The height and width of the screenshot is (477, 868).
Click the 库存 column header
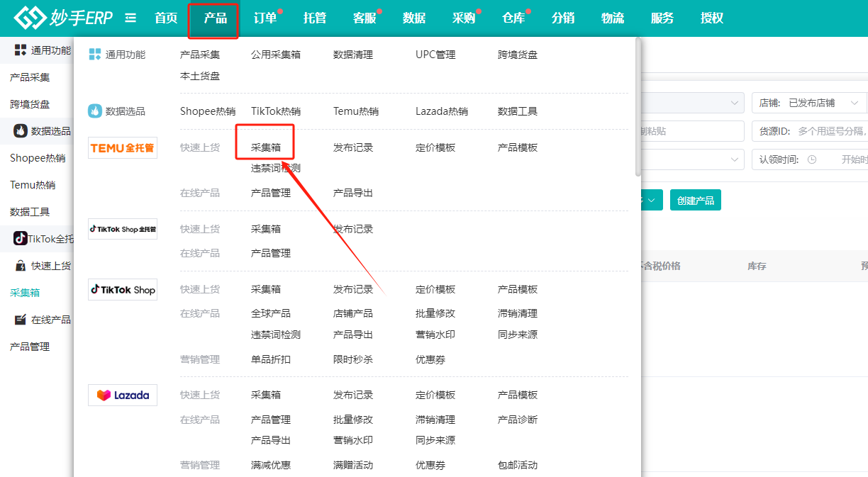click(757, 266)
